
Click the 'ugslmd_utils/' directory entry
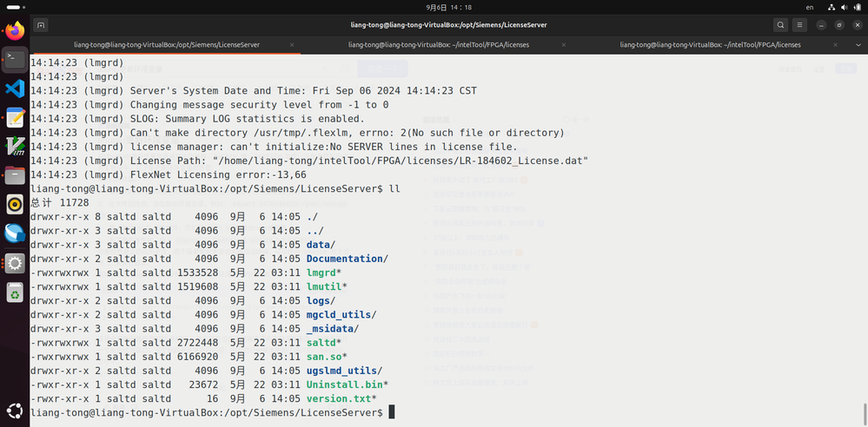pyautogui.click(x=344, y=371)
